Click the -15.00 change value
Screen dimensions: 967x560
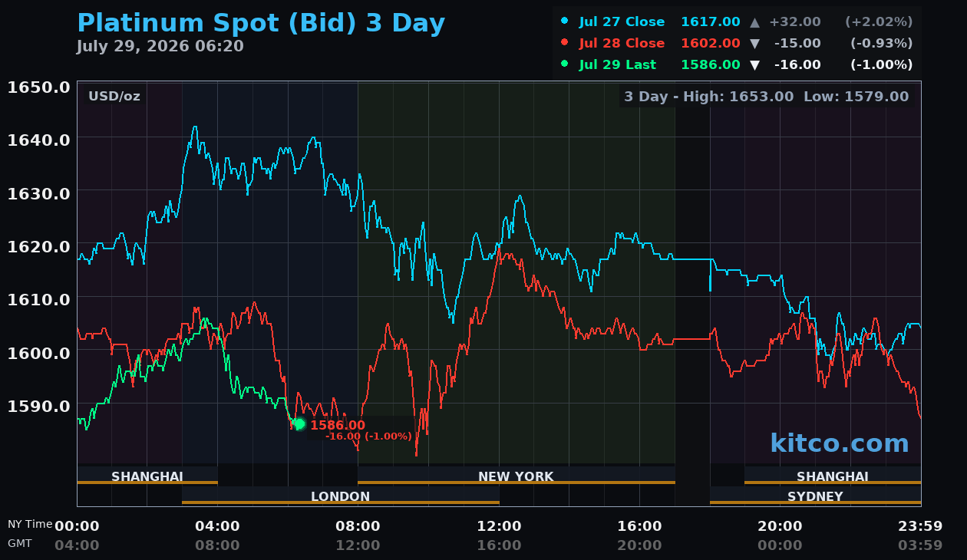pyautogui.click(x=797, y=44)
